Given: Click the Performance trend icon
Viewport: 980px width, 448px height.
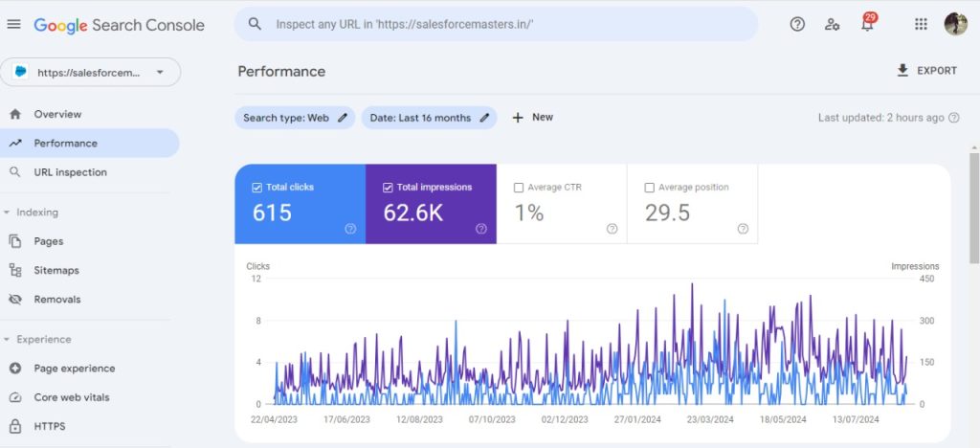Looking at the screenshot, I should (15, 143).
